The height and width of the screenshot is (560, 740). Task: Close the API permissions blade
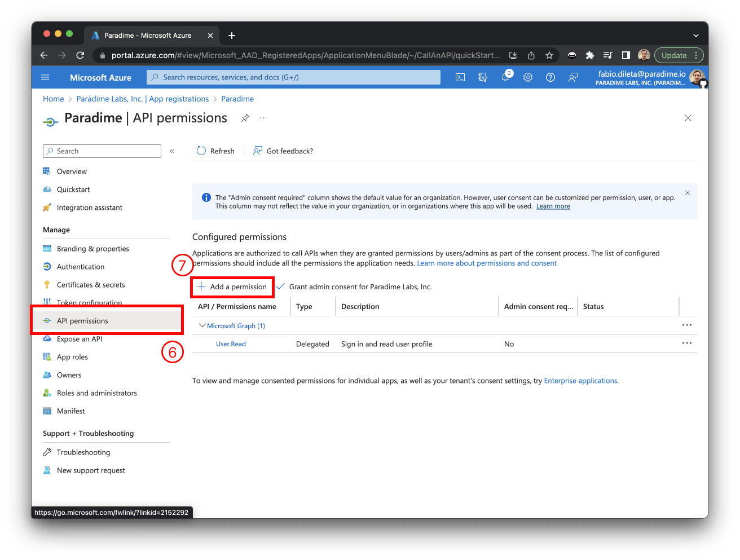pos(688,118)
